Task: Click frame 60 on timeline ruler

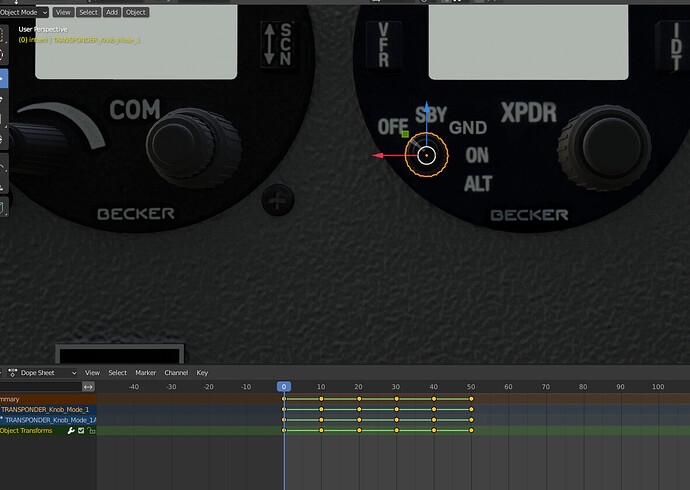Action: 508,387
